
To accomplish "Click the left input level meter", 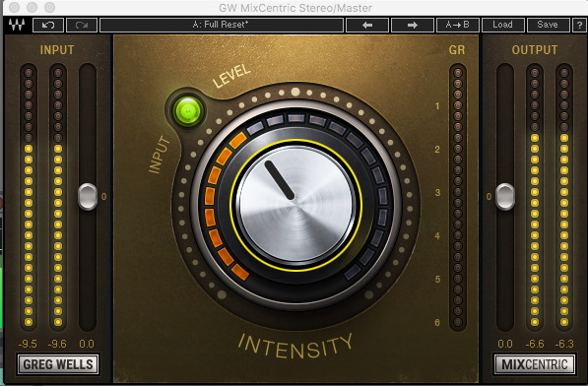I will click(29, 197).
